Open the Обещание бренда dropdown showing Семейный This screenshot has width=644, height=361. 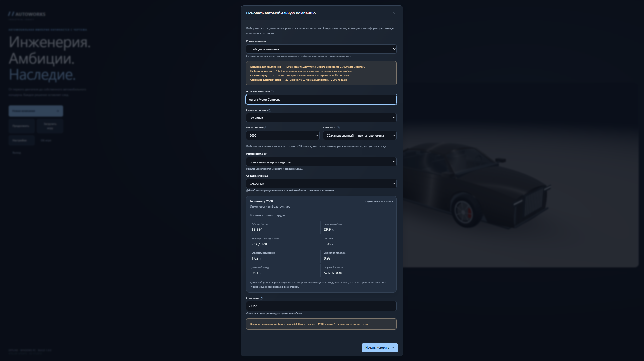click(321, 184)
